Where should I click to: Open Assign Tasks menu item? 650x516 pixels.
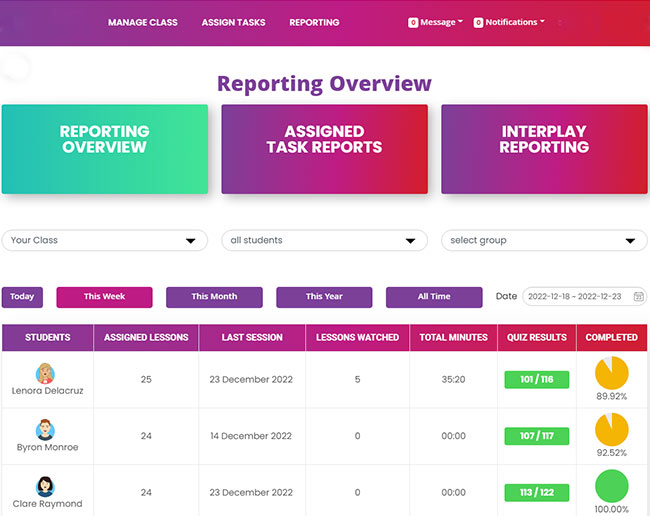(231, 22)
